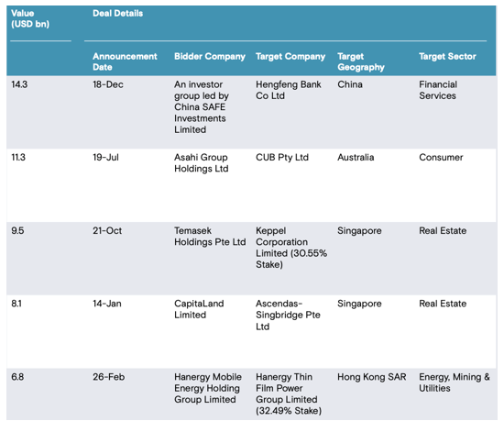
Task: Select the Hengfeng Bank Co Ltd cell
Action: click(289, 90)
